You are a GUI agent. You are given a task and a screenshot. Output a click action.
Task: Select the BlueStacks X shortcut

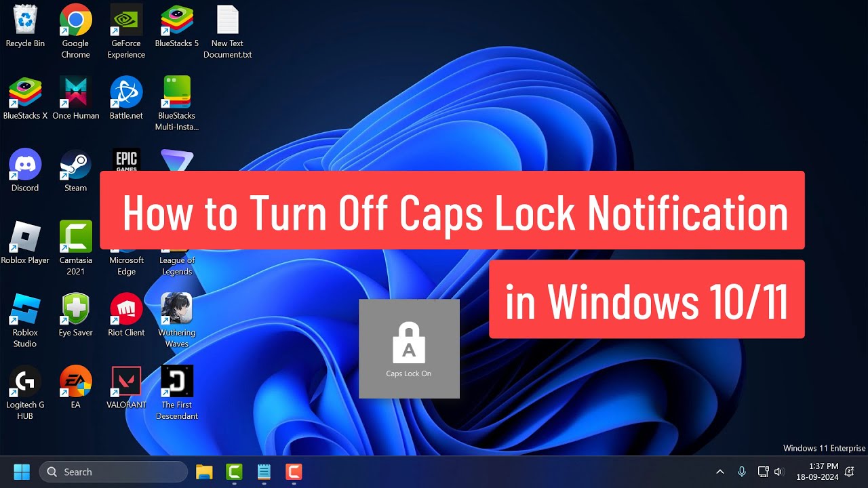[x=25, y=98]
